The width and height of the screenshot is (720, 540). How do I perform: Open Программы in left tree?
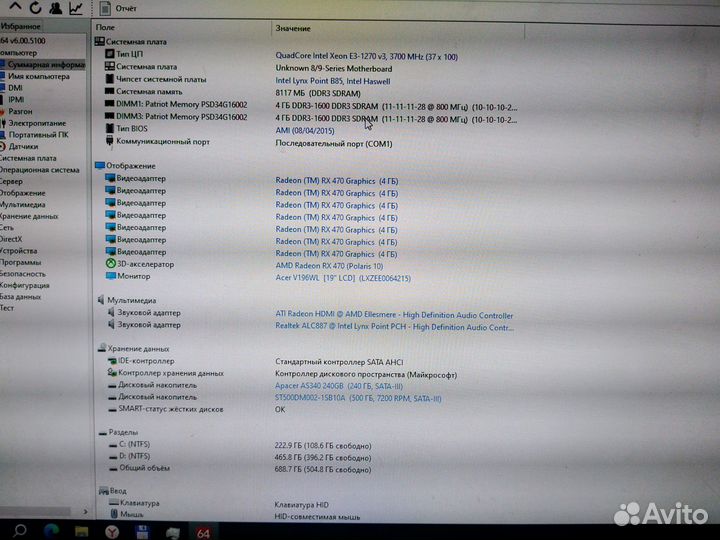tap(21, 262)
